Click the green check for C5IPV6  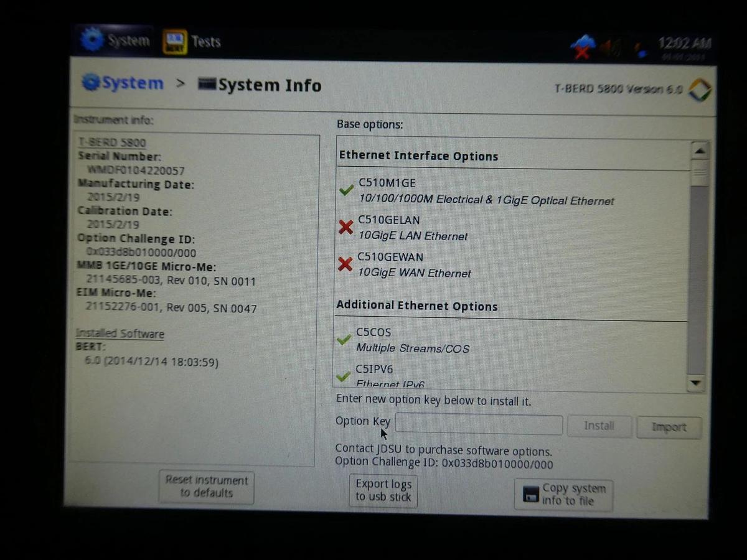tap(342, 376)
